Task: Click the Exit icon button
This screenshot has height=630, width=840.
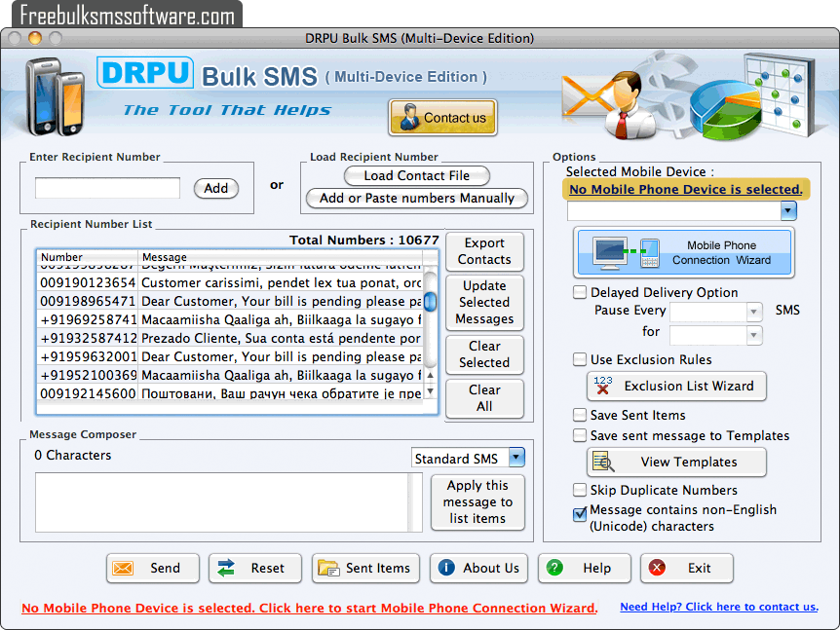Action: [655, 568]
